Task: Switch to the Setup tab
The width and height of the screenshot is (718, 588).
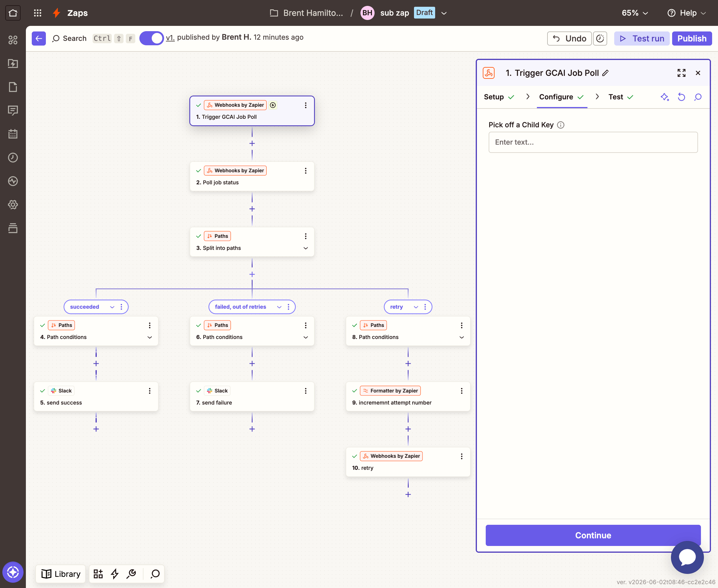Action: coord(499,97)
